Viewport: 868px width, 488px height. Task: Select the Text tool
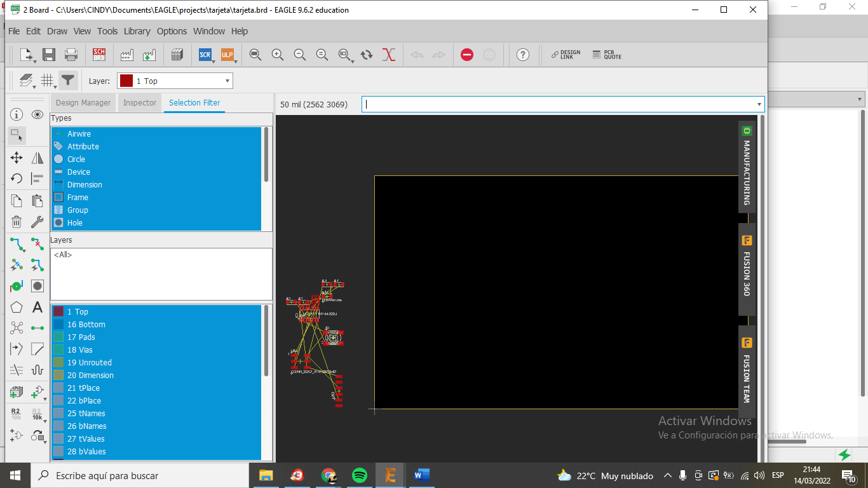[37, 308]
